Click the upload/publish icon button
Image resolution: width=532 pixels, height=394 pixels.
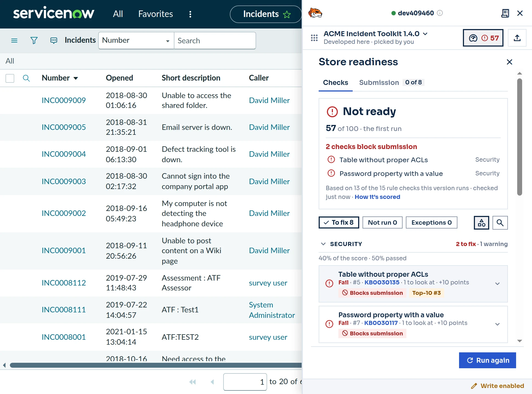pyautogui.click(x=517, y=38)
